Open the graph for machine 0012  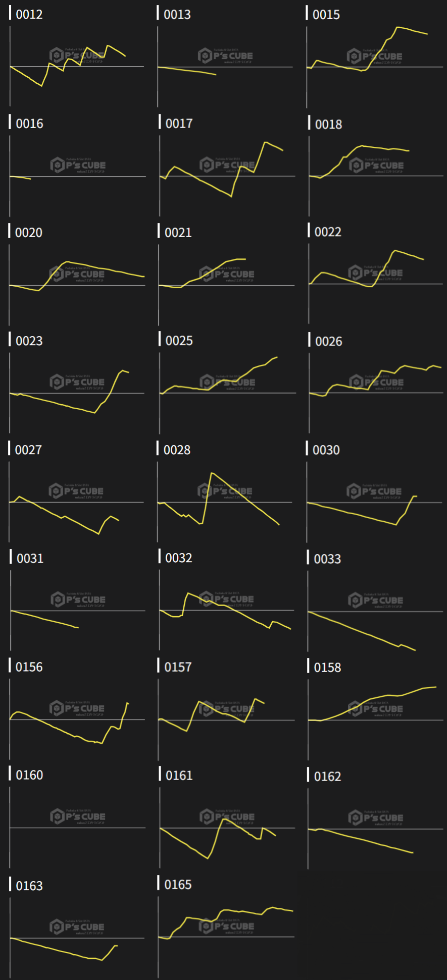click(77, 66)
